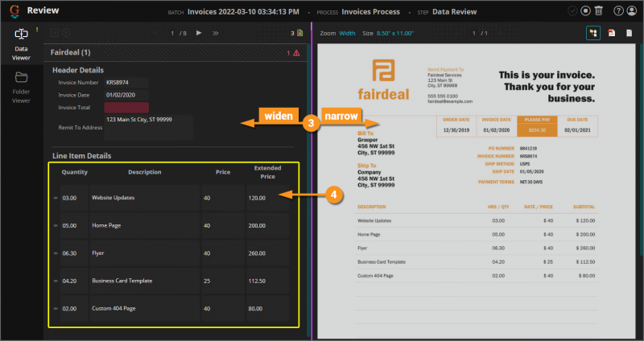This screenshot has width=644, height=341.
Task: Click the blank page image icon
Action: pos(629,33)
